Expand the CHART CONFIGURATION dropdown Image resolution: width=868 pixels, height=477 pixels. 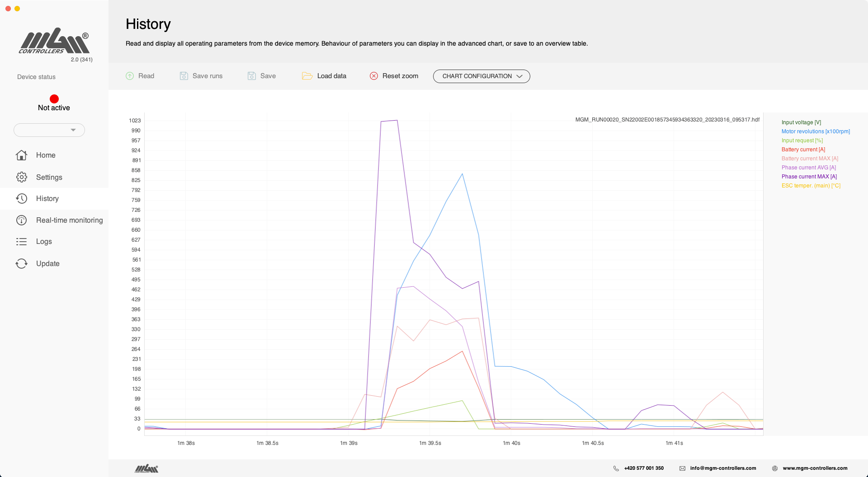[x=481, y=76]
